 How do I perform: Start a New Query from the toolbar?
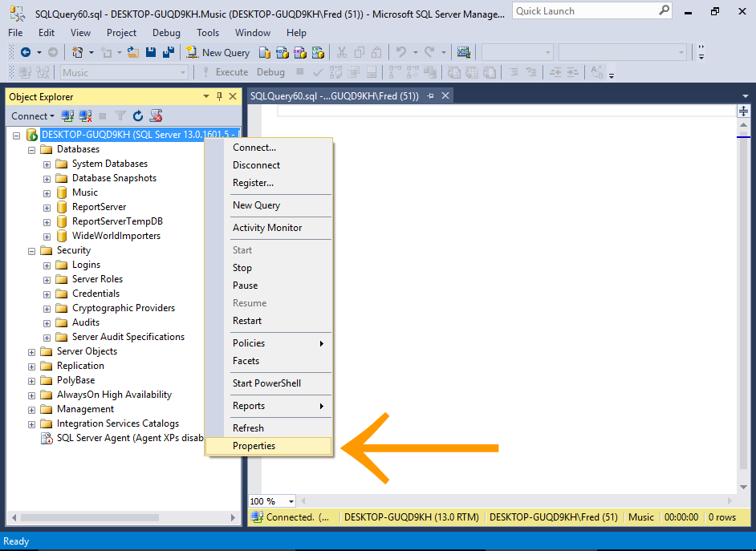coord(218,52)
